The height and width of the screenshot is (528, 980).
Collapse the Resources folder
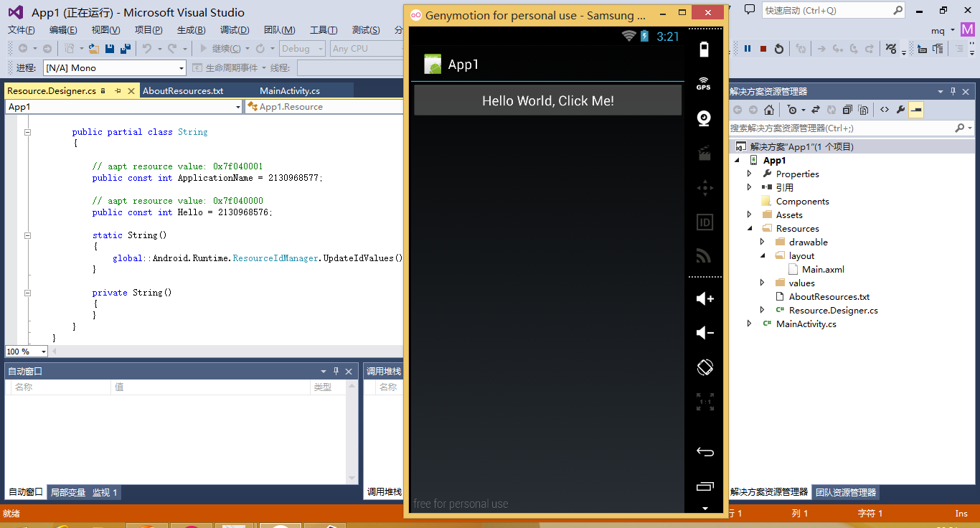coord(750,228)
